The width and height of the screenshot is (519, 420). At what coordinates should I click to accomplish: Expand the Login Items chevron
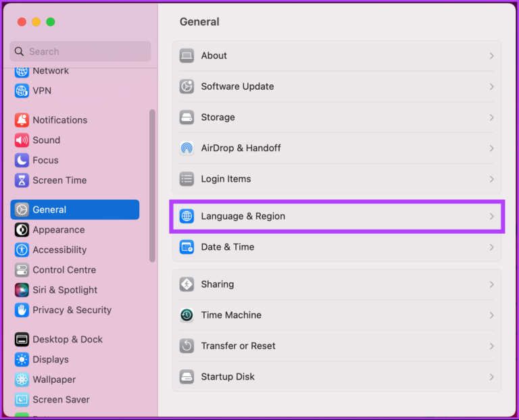[x=491, y=179]
